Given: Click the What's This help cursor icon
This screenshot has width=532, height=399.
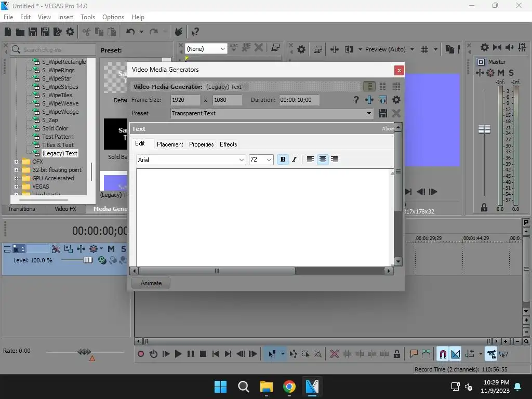Looking at the screenshot, I should point(195,32).
